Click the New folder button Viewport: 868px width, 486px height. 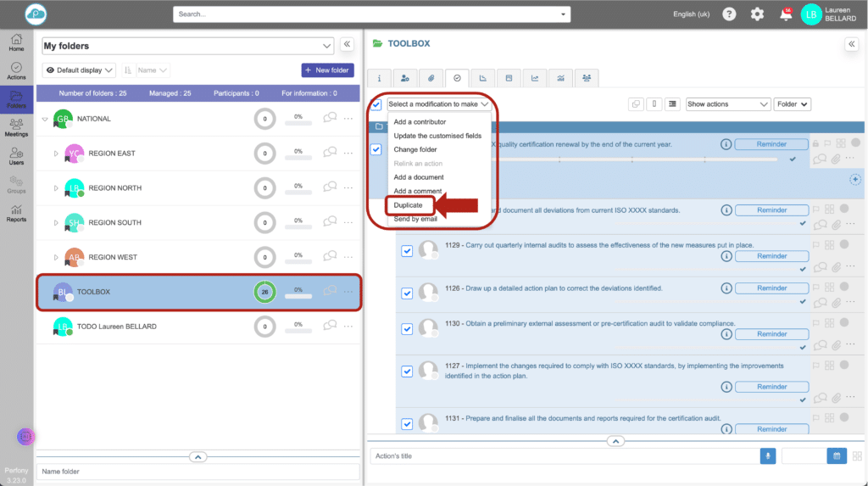[327, 70]
